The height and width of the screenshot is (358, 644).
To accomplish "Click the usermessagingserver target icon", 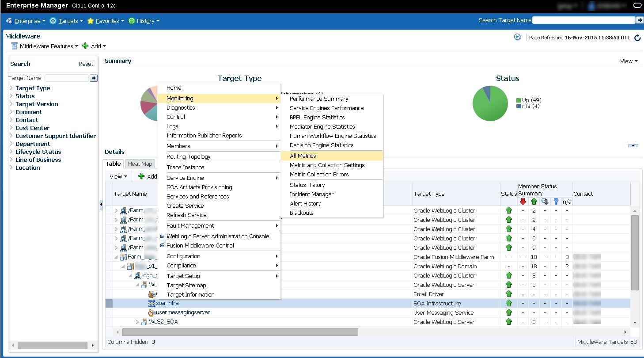I will click(x=152, y=312).
